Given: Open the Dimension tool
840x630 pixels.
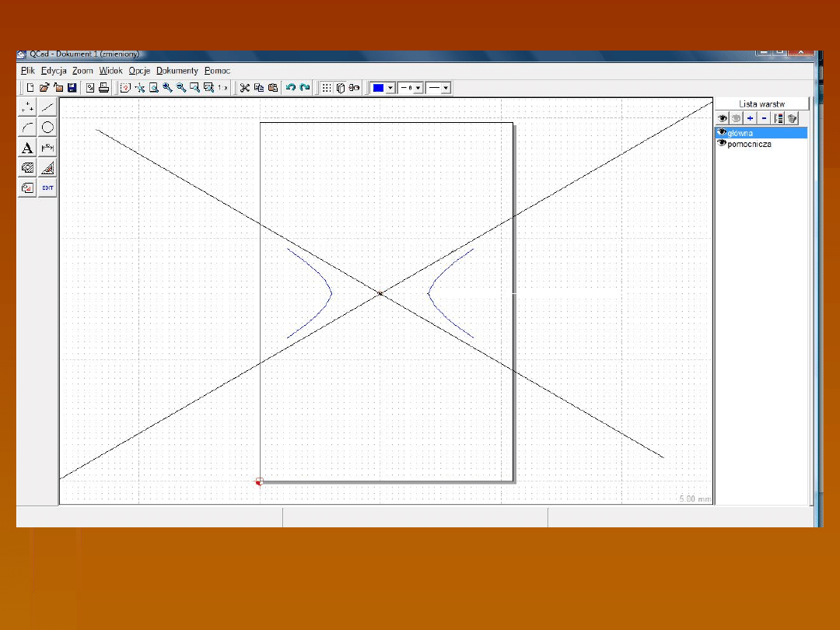Looking at the screenshot, I should 47,148.
